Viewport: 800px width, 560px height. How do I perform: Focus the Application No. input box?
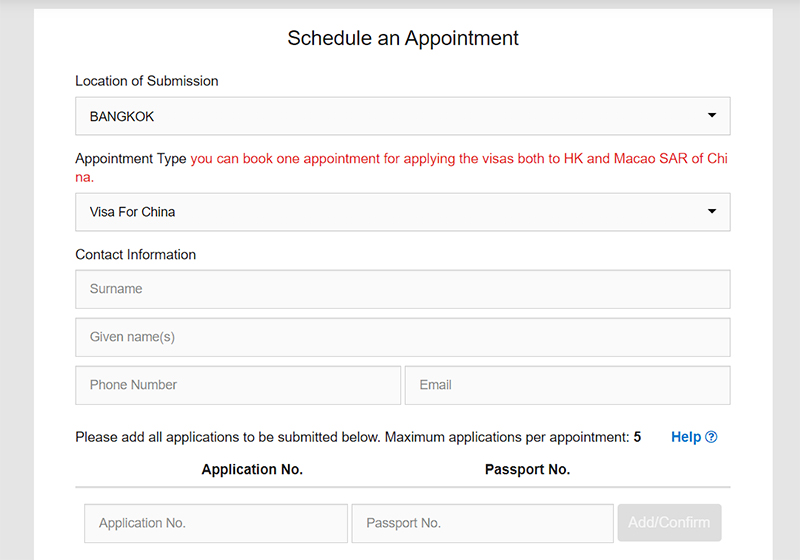tap(216, 523)
